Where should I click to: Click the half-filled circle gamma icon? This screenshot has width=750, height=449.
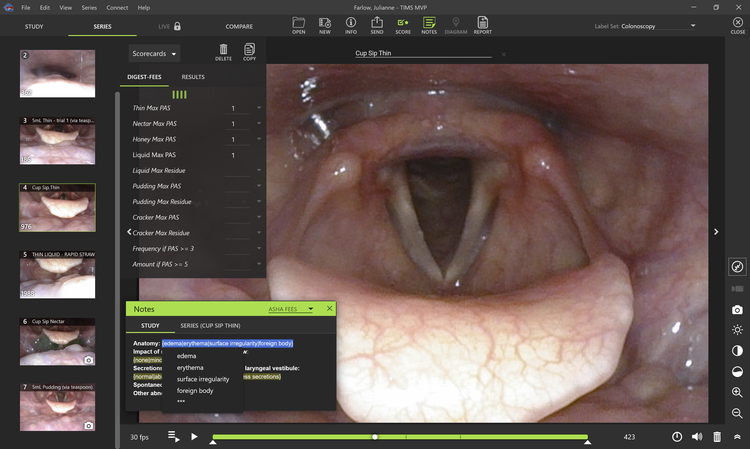737,372
